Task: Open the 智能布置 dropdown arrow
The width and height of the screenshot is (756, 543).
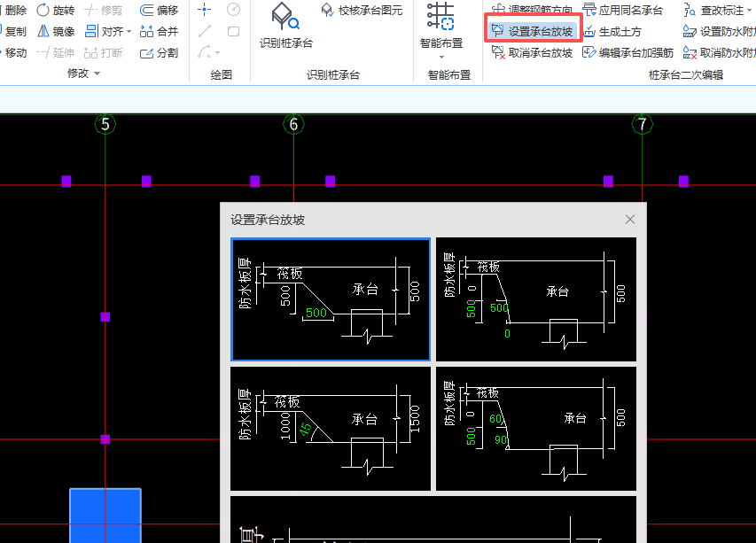Action: [441, 57]
